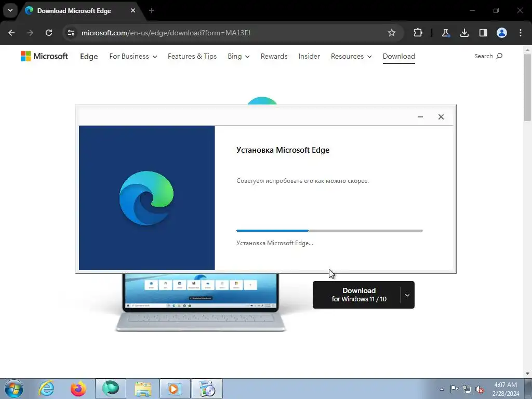Image resolution: width=532 pixels, height=399 pixels.
Task: Open site information icon in address bar
Action: 71,33
